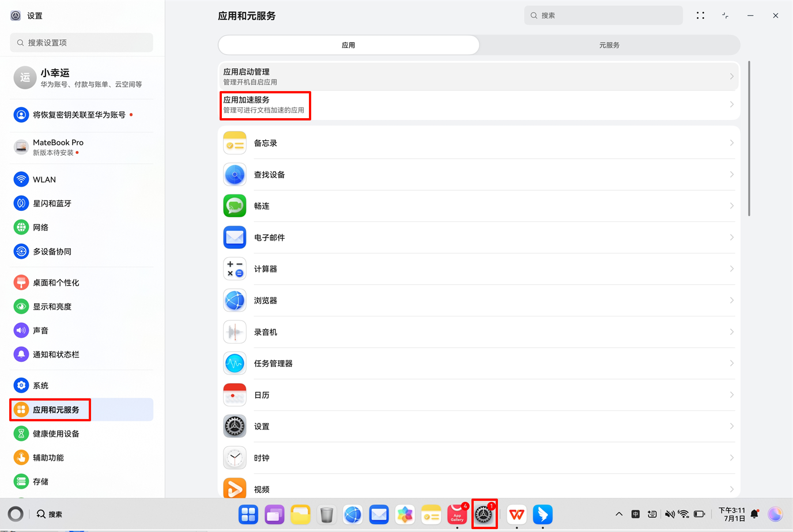The height and width of the screenshot is (532, 793).
Task: Show hidden tray icons arrow
Action: coord(619,514)
